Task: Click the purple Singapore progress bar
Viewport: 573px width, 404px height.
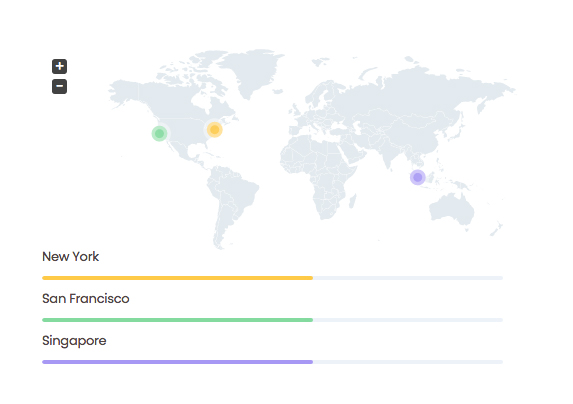Action: tap(178, 362)
